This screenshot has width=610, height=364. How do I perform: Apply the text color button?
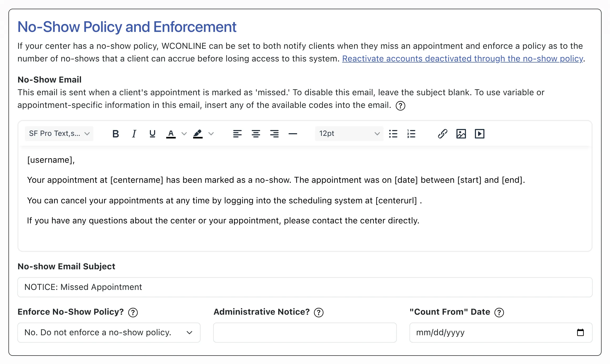click(x=171, y=134)
